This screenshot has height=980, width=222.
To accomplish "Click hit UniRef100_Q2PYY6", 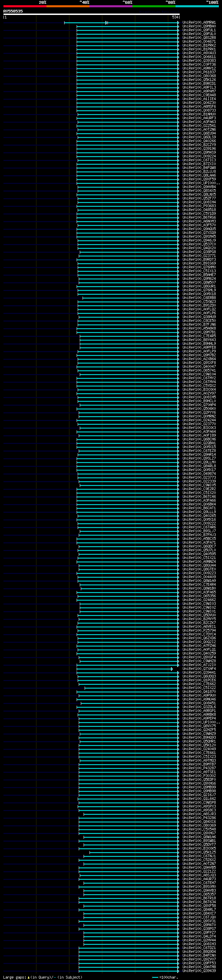I will pyautogui.click(x=199, y=412).
